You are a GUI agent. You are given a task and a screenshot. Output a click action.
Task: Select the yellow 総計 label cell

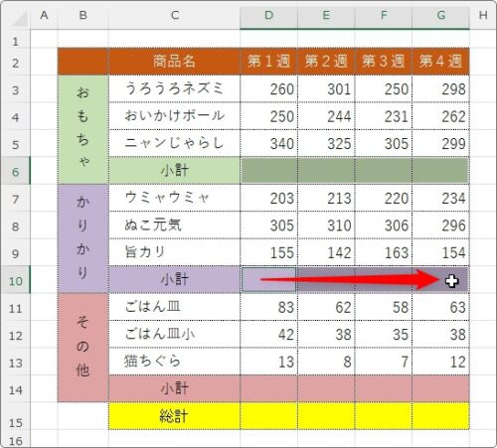coord(174,416)
